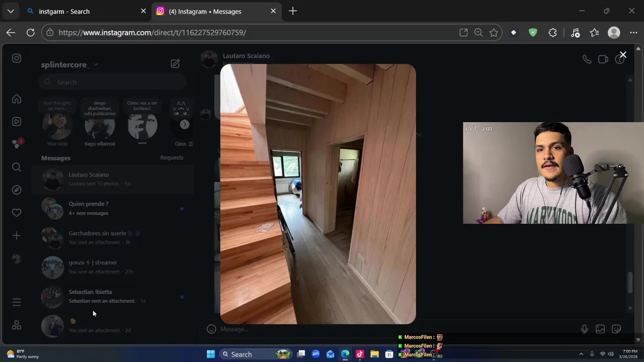This screenshot has width=644, height=362.
Task: Open Edge Settings and more menu
Action: pyautogui.click(x=633, y=33)
